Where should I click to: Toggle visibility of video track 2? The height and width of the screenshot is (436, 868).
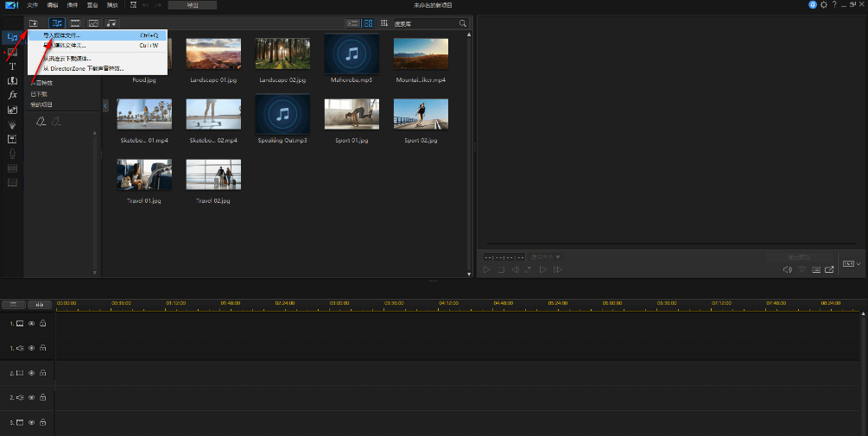(31, 373)
